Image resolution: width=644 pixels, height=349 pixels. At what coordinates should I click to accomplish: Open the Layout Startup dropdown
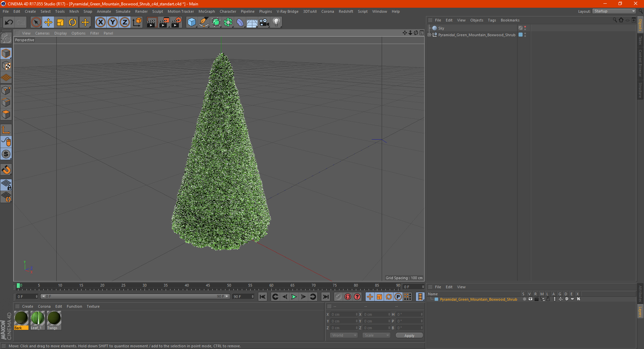[614, 11]
